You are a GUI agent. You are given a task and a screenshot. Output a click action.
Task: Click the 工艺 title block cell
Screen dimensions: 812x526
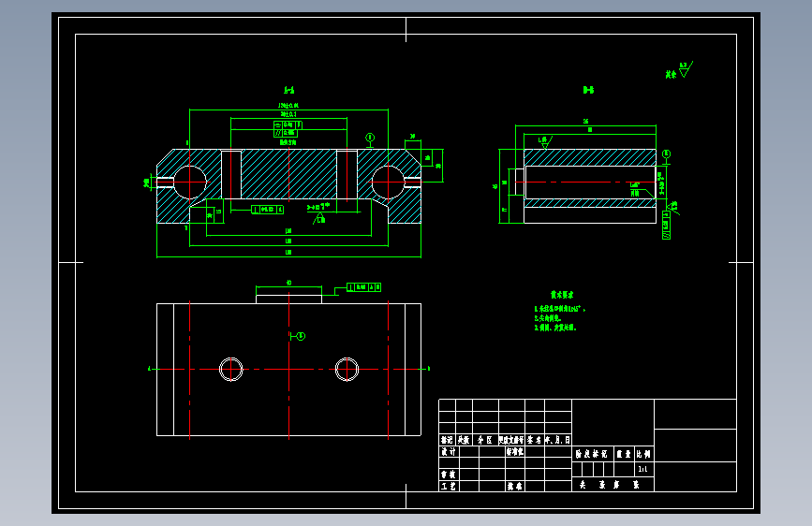click(449, 486)
